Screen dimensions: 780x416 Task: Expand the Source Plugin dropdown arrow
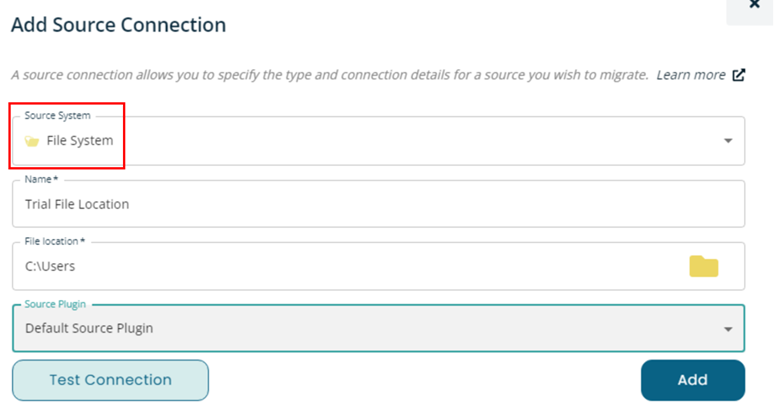coord(728,329)
